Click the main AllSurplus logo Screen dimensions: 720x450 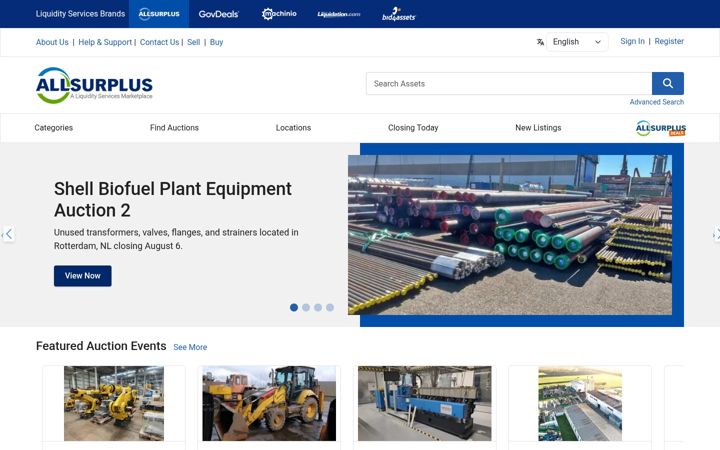(x=94, y=85)
